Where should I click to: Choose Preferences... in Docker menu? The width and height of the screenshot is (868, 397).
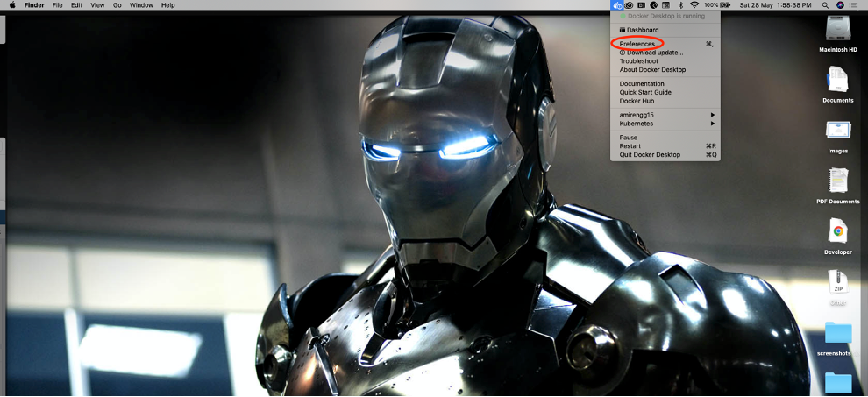pos(665,44)
